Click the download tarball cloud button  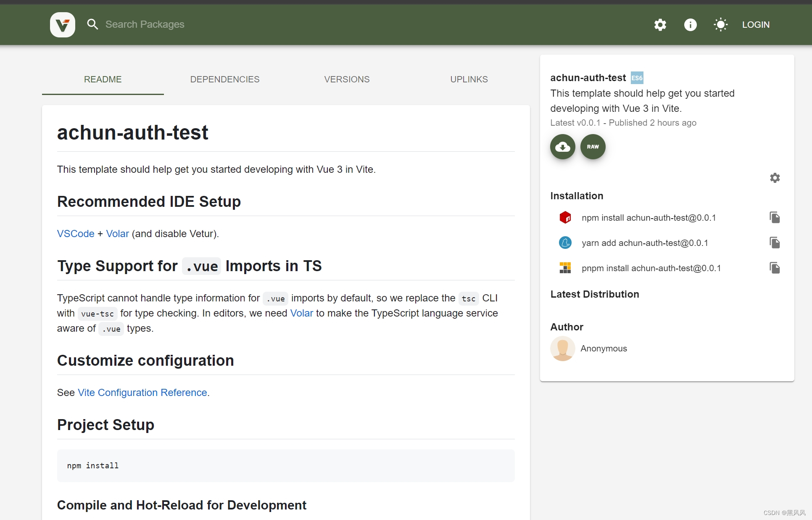click(x=563, y=147)
